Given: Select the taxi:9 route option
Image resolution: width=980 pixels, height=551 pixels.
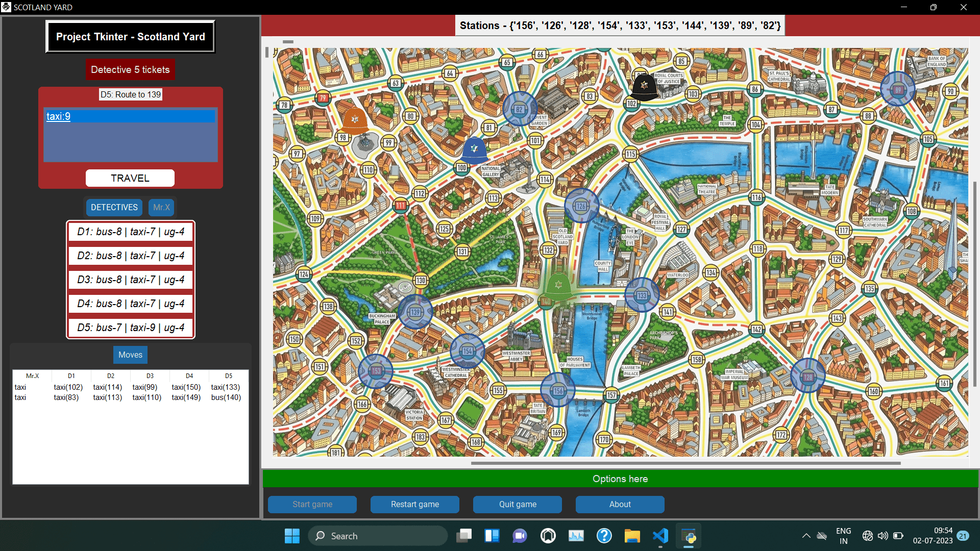Looking at the screenshot, I should pos(131,116).
